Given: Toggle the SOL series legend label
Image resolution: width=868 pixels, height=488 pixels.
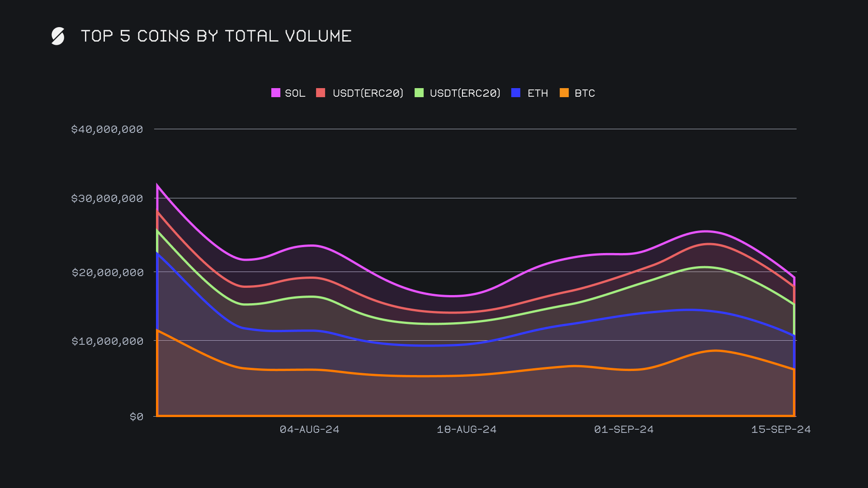Looking at the screenshot, I should pyautogui.click(x=295, y=93).
